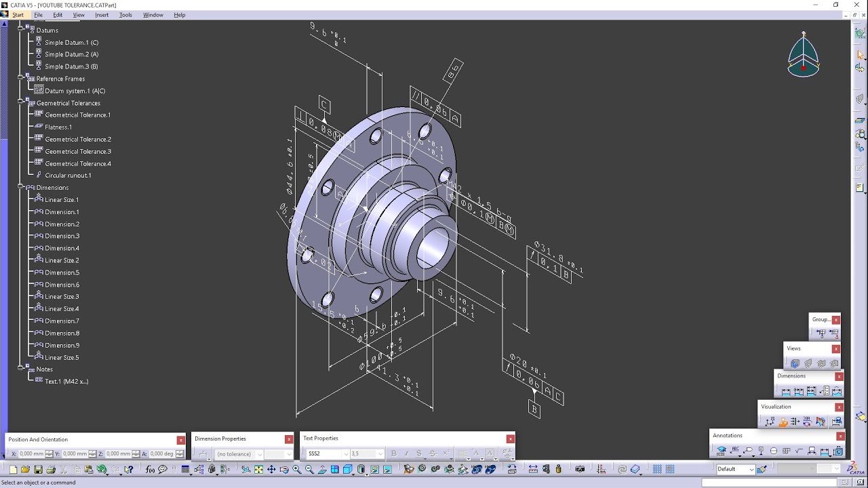Screen dimensions: 868x488
Task: Toggle Italic in Text Properties
Action: tap(406, 453)
